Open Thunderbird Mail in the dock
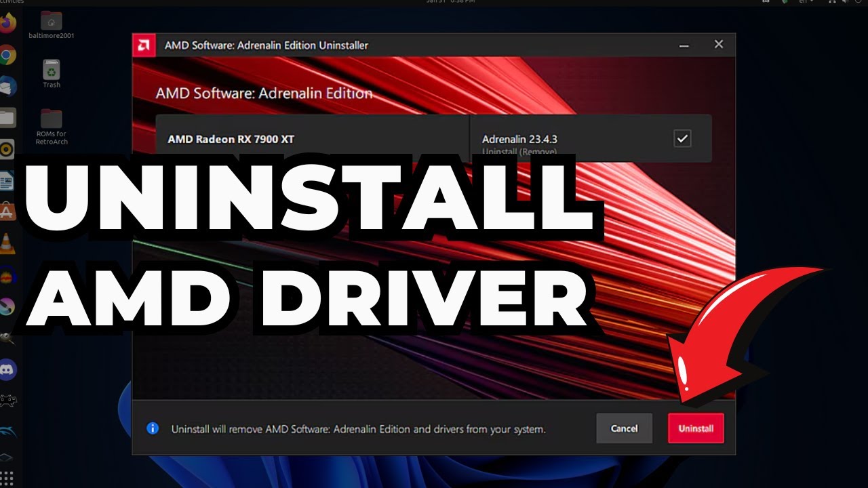The width and height of the screenshot is (868, 488). tap(7, 87)
